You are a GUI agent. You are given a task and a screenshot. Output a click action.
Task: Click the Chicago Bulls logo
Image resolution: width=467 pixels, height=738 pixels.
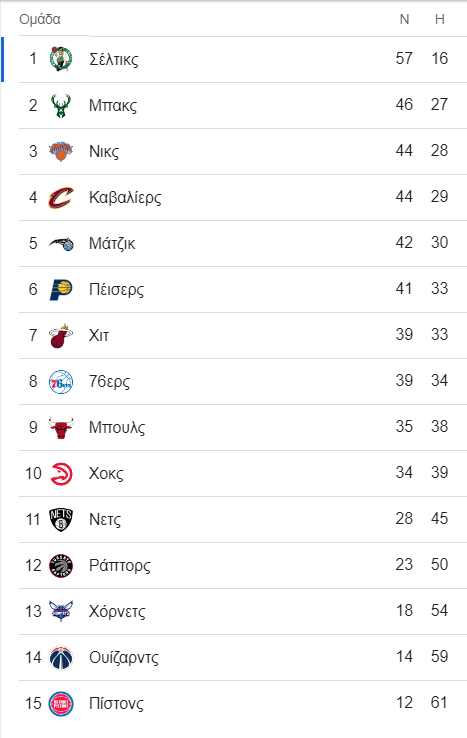click(x=61, y=428)
